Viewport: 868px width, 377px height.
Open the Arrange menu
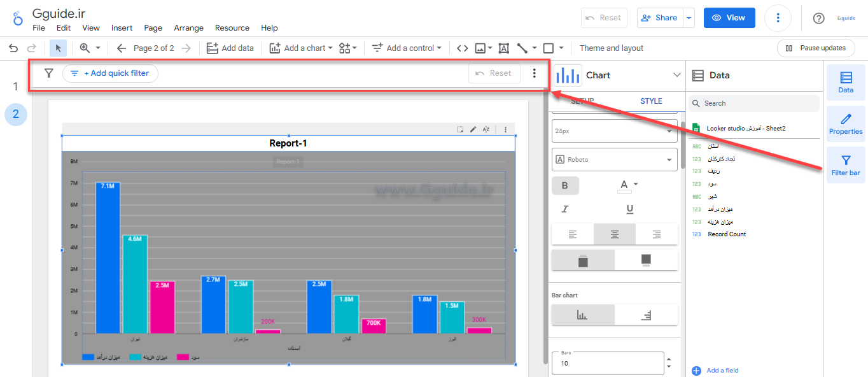pyautogui.click(x=188, y=28)
